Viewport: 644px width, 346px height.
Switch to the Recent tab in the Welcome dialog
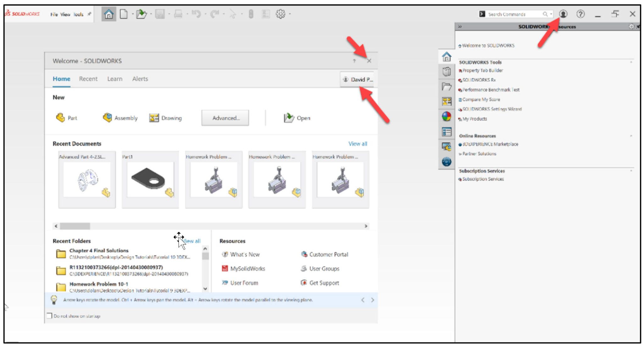[88, 79]
